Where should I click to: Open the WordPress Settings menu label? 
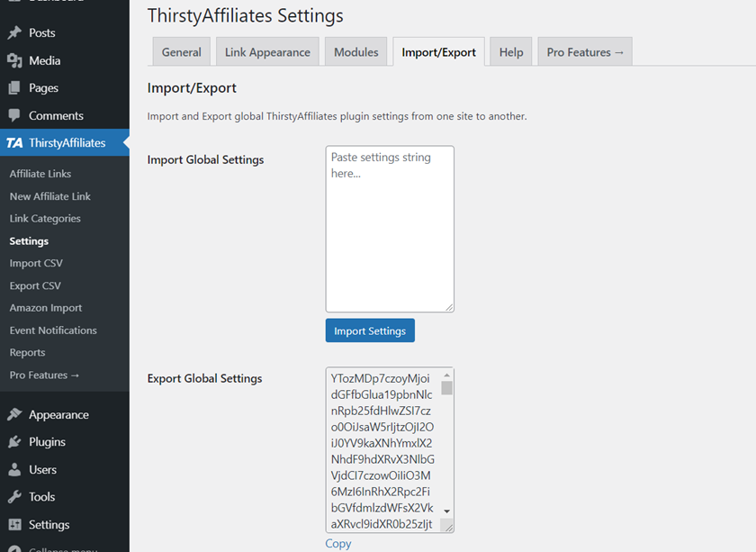(49, 524)
